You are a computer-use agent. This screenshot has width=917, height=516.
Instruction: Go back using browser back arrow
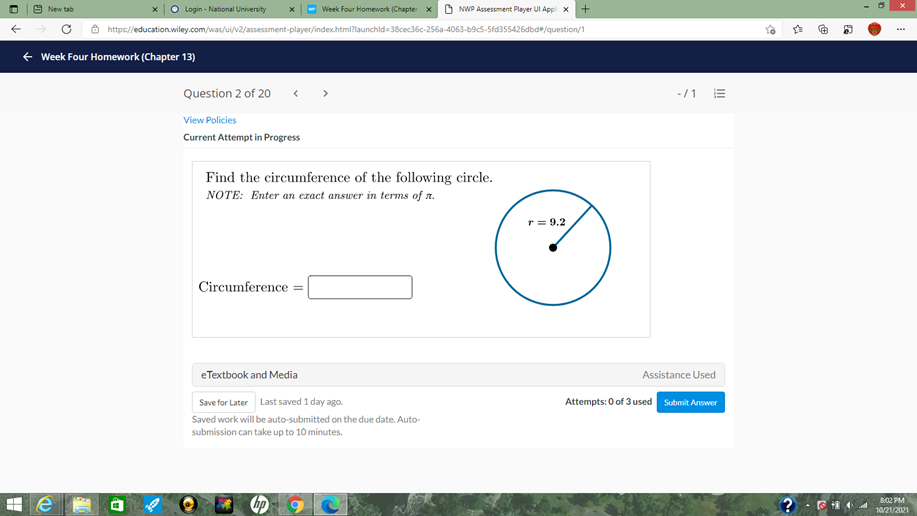[x=16, y=29]
